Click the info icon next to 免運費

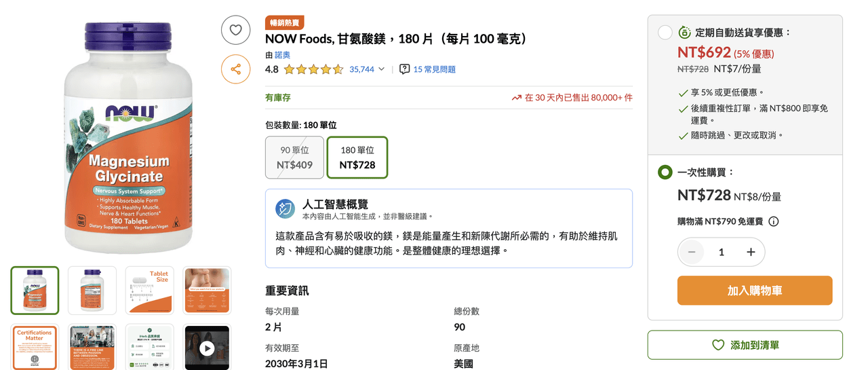pos(774,221)
